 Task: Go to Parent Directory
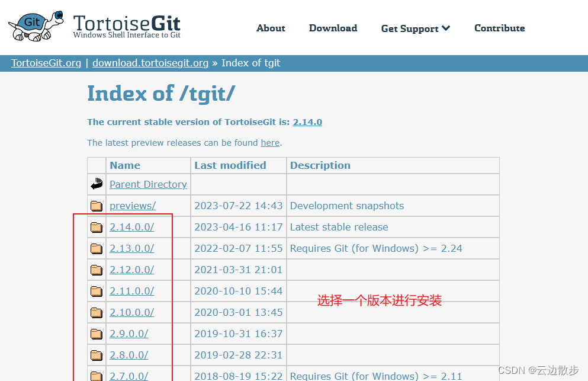148,184
